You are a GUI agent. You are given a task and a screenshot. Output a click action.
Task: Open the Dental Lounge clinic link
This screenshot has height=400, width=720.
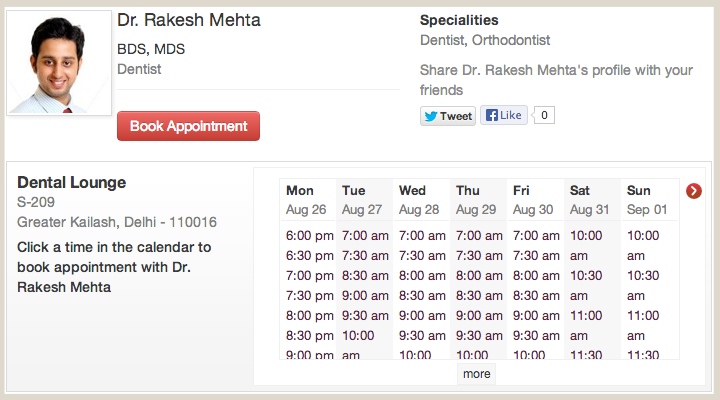[72, 183]
